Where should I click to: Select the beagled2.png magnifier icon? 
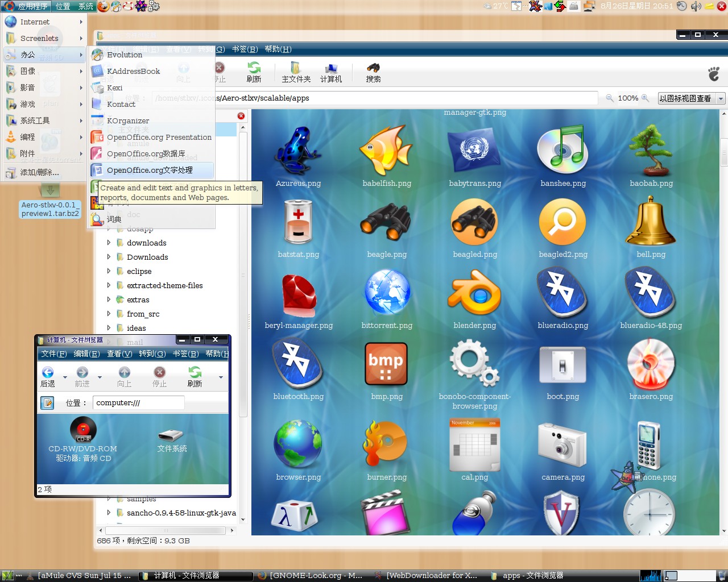562,222
